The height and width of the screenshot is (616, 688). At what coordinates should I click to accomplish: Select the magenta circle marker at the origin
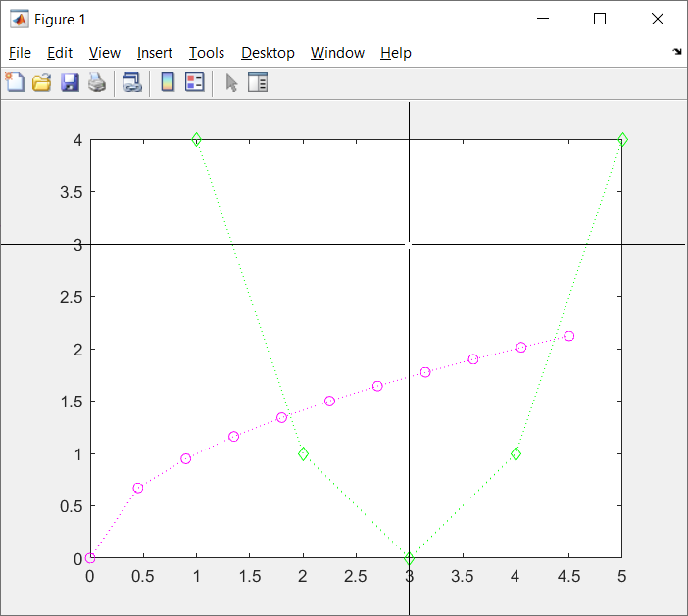(90, 558)
